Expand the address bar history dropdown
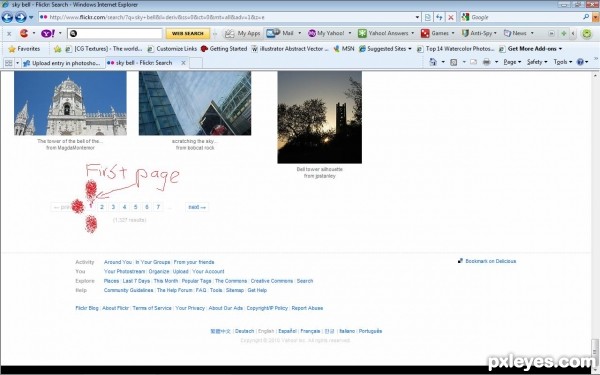 417,17
